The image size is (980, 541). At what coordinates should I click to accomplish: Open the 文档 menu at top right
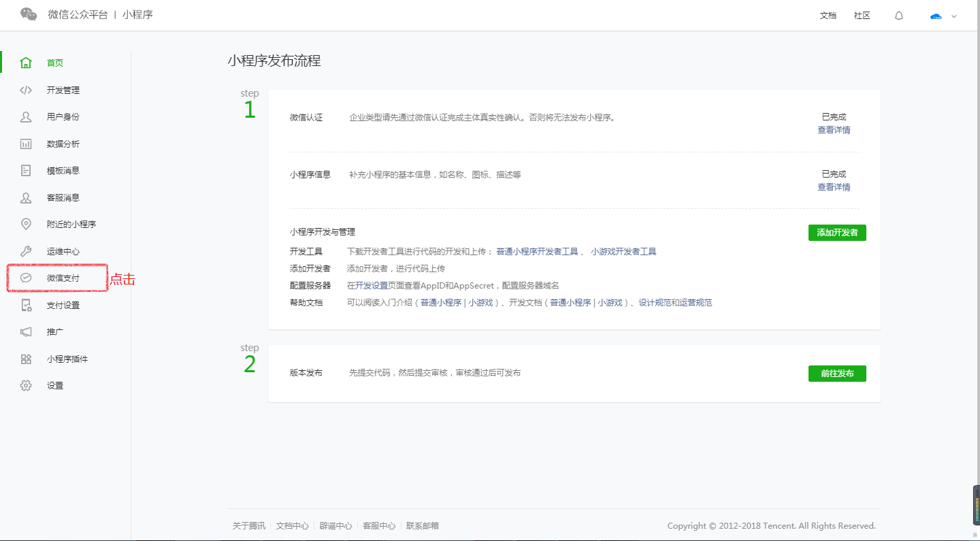[828, 15]
